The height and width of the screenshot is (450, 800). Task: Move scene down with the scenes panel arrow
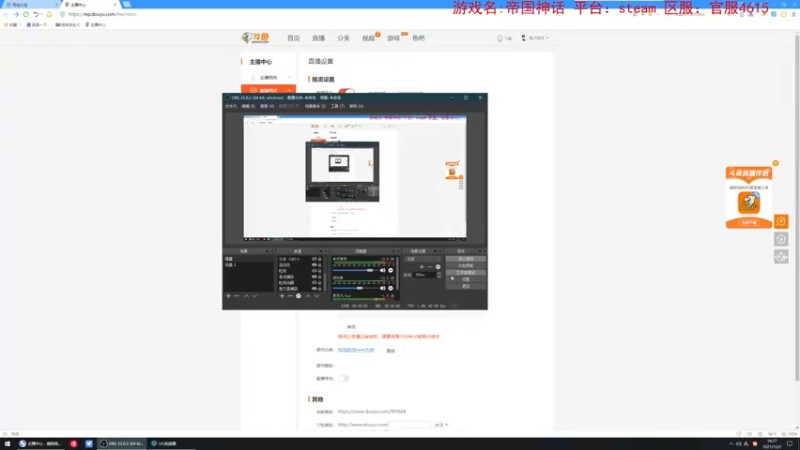(255, 296)
